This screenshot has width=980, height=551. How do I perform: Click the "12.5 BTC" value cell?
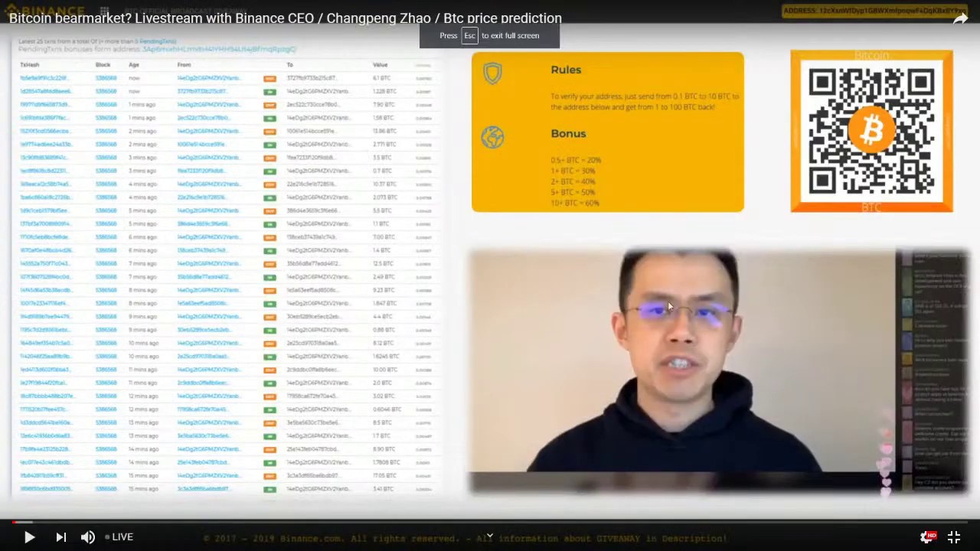[383, 263]
